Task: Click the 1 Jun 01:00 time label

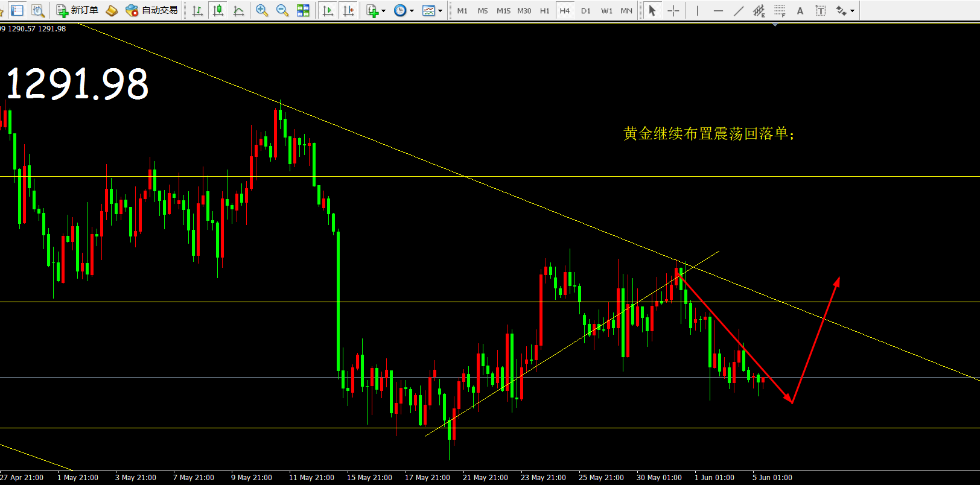Action: pyautogui.click(x=714, y=477)
